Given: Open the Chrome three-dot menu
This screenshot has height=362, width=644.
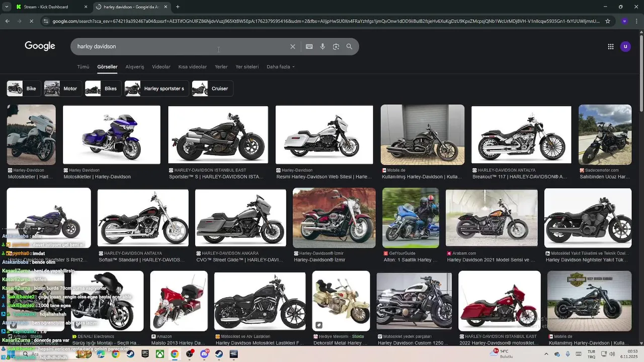Looking at the screenshot, I should point(637,21).
